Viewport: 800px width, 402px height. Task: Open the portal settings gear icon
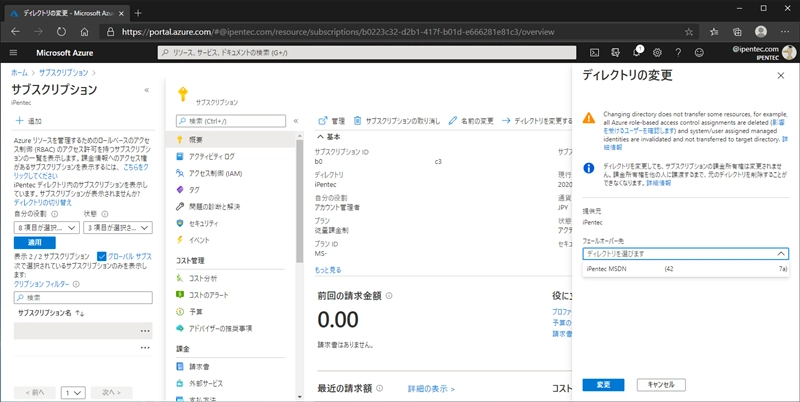[x=657, y=52]
